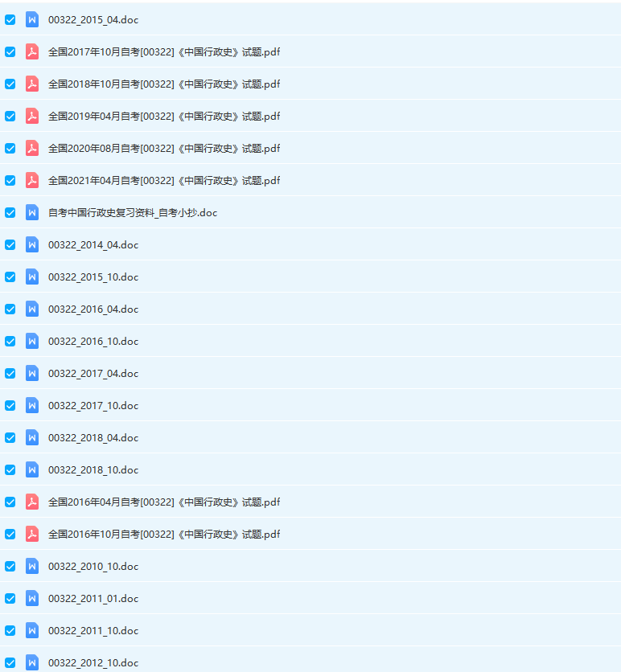Viewport: 621px width, 672px height.
Task: Click the Word icon for 00322_2016_04.doc
Action: coord(32,309)
